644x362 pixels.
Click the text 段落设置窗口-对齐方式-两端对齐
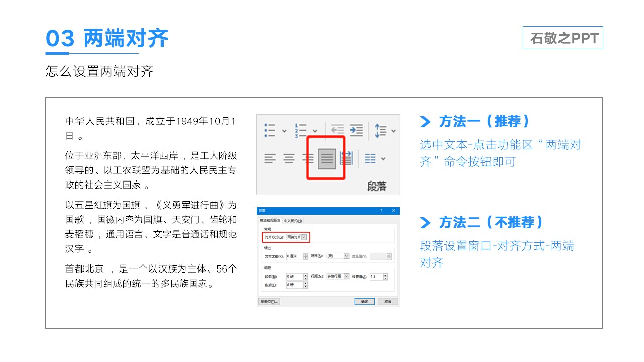click(497, 254)
